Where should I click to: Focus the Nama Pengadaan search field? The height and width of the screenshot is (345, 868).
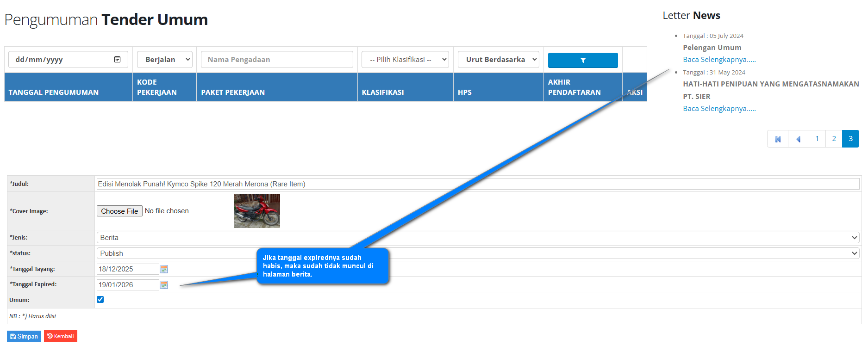[277, 60]
